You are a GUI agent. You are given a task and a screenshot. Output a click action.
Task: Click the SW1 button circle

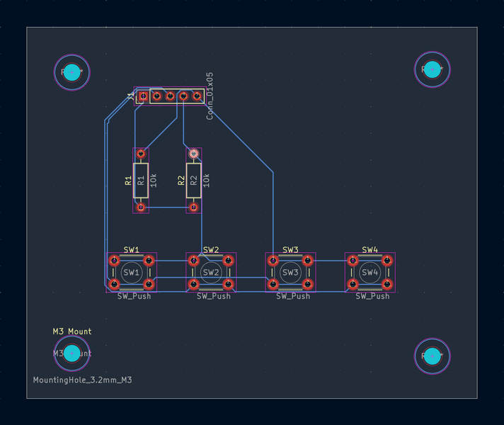(132, 273)
